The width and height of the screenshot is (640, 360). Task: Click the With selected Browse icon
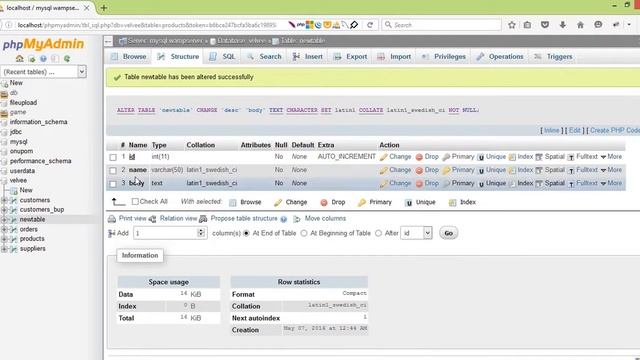[x=233, y=202]
